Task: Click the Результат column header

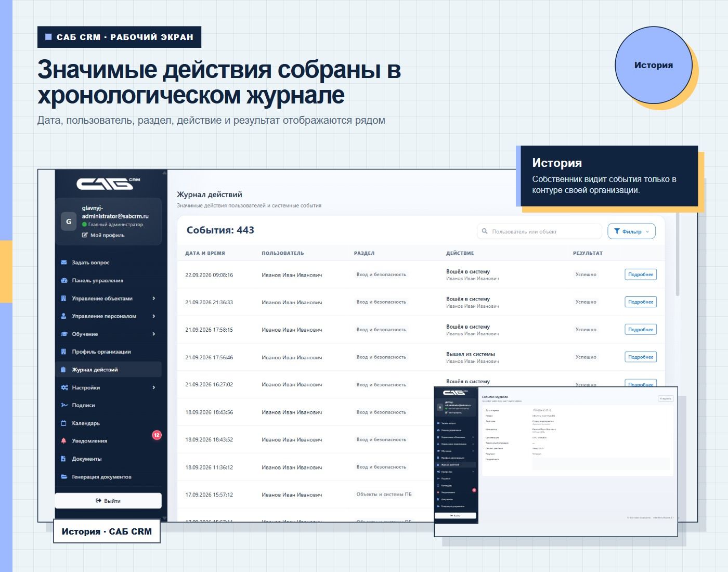Action: point(588,253)
